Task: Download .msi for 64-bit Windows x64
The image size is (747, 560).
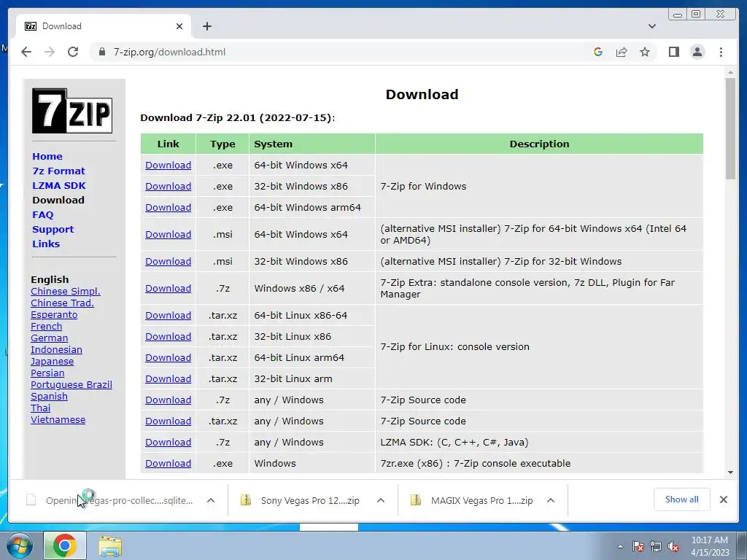Action: point(169,234)
